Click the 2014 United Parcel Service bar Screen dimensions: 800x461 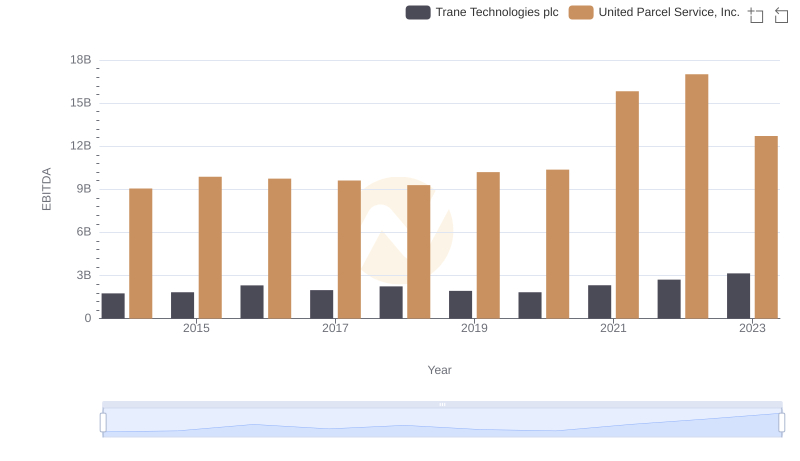click(140, 253)
